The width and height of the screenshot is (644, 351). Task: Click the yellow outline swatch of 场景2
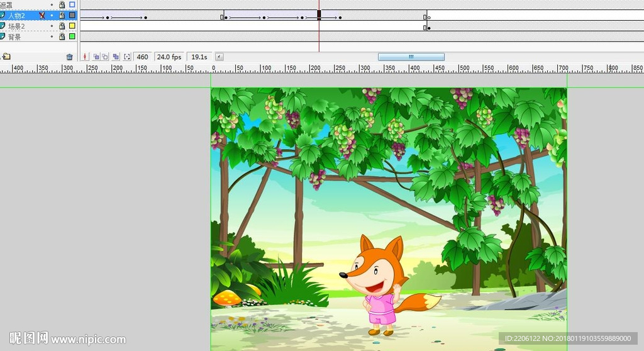(x=72, y=26)
